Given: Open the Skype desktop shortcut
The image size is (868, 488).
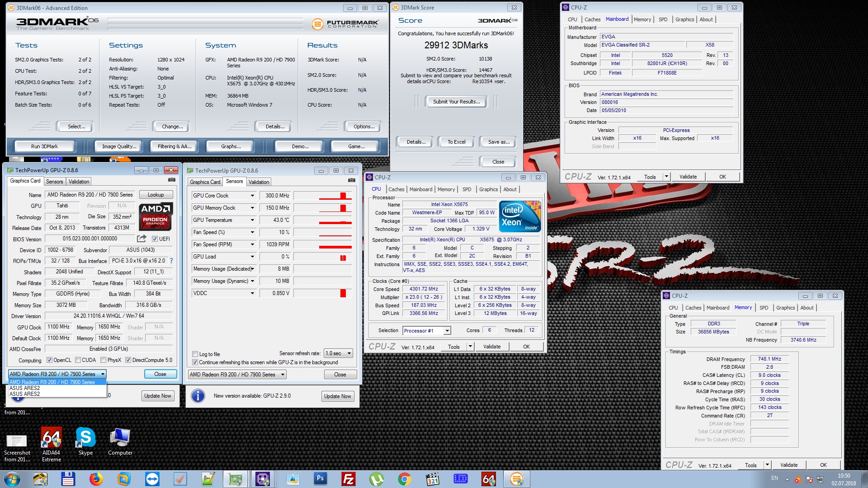Looking at the screenshot, I should click(x=85, y=441).
